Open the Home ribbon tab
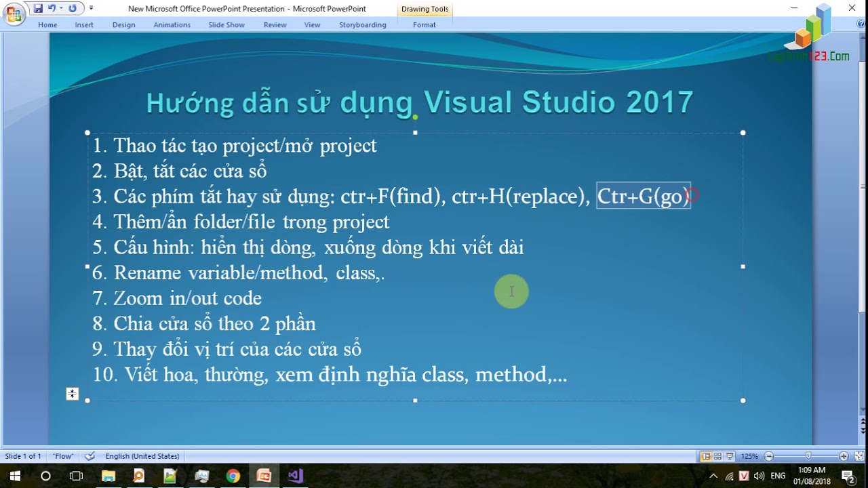The height and width of the screenshot is (488, 868). pyautogui.click(x=47, y=25)
